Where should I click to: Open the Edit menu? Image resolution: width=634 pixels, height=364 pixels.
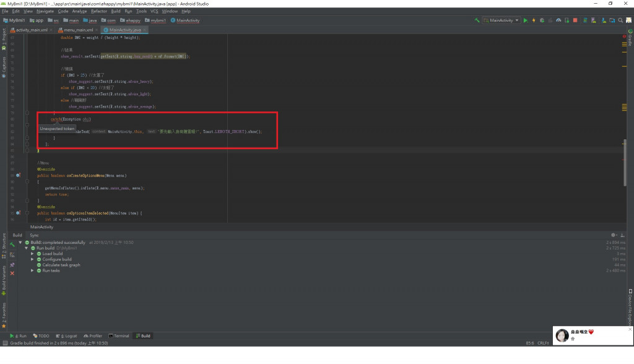[15, 11]
